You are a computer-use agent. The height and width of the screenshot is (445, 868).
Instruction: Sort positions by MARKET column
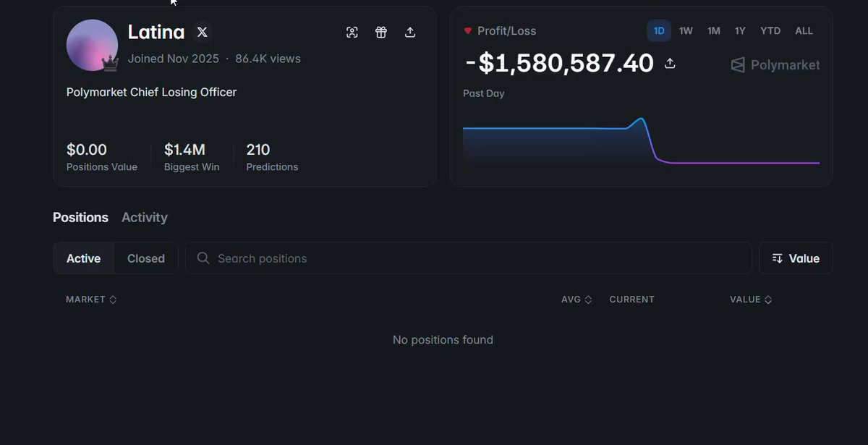[91, 300]
